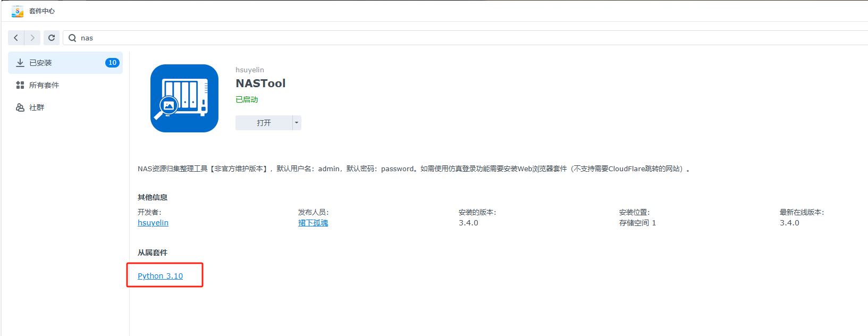Refresh the package list

(x=52, y=38)
